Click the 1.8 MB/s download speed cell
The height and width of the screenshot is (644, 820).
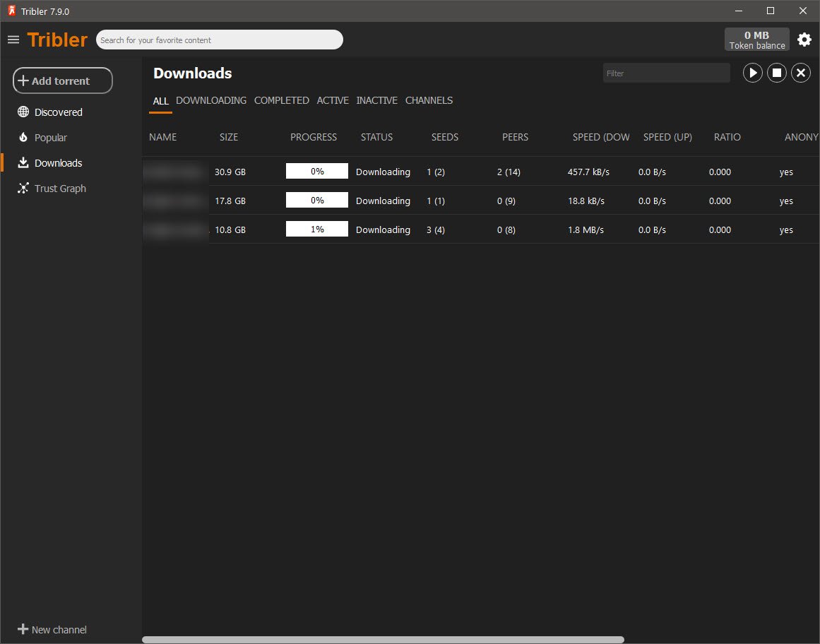586,230
